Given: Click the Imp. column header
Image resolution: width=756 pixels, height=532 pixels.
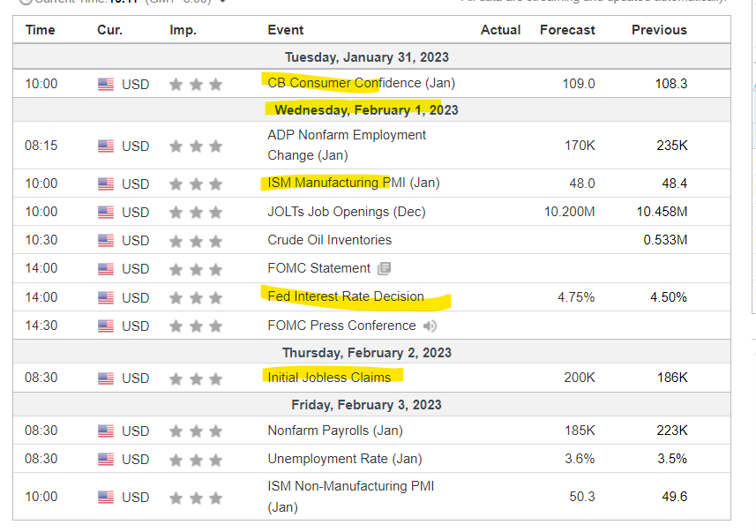Looking at the screenshot, I should (x=183, y=30).
